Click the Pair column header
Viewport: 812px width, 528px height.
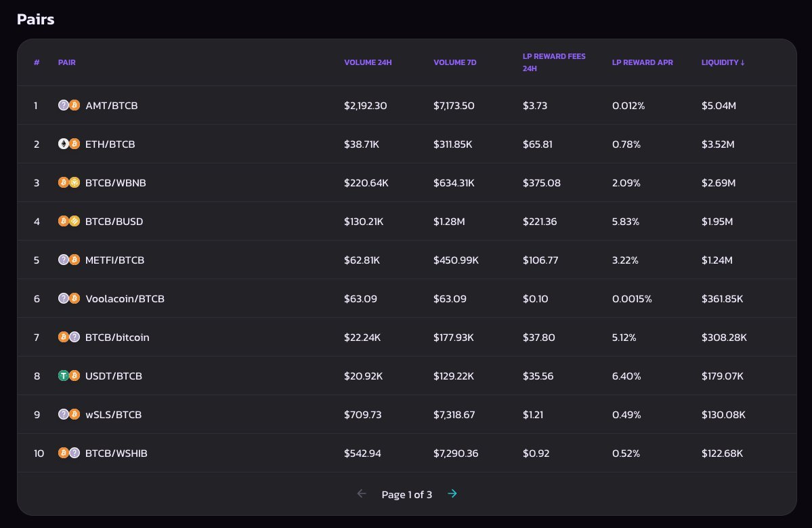pyautogui.click(x=66, y=62)
